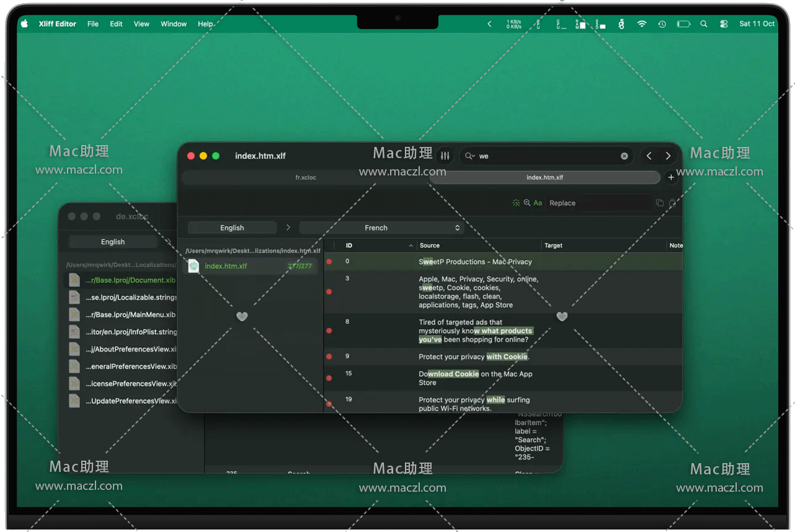Click English language button in de.xcloc window

113,242
